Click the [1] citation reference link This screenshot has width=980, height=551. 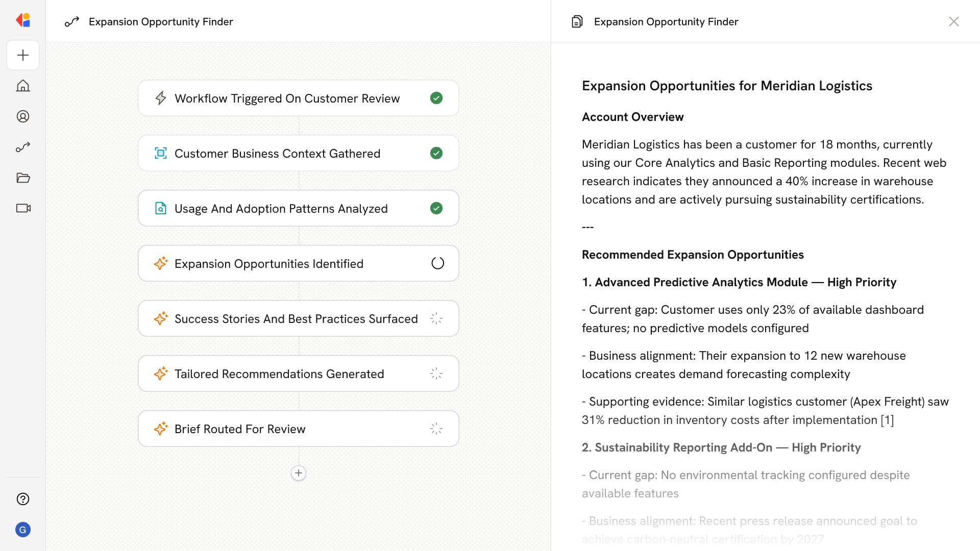point(887,420)
